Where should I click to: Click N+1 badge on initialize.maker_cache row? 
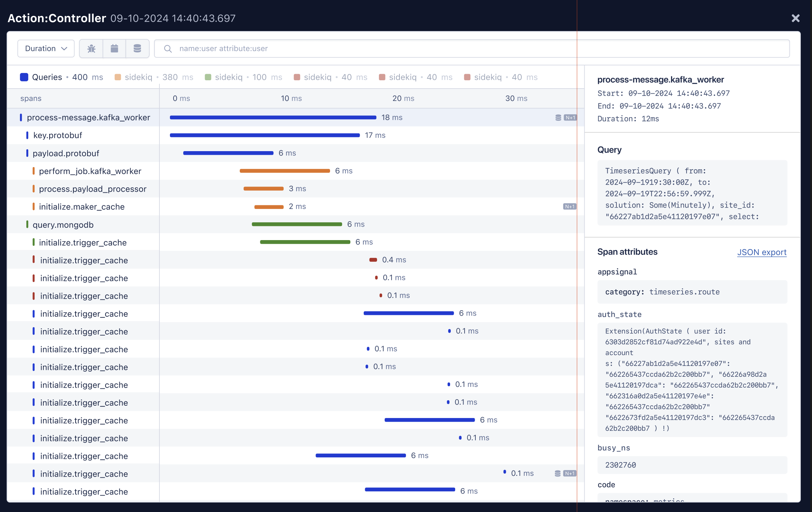(x=570, y=206)
